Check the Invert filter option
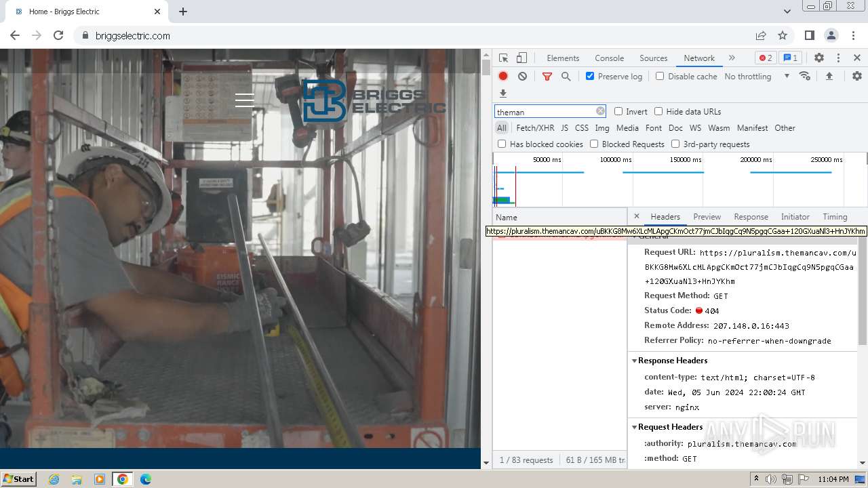Image resolution: width=868 pixels, height=488 pixels. 618,111
